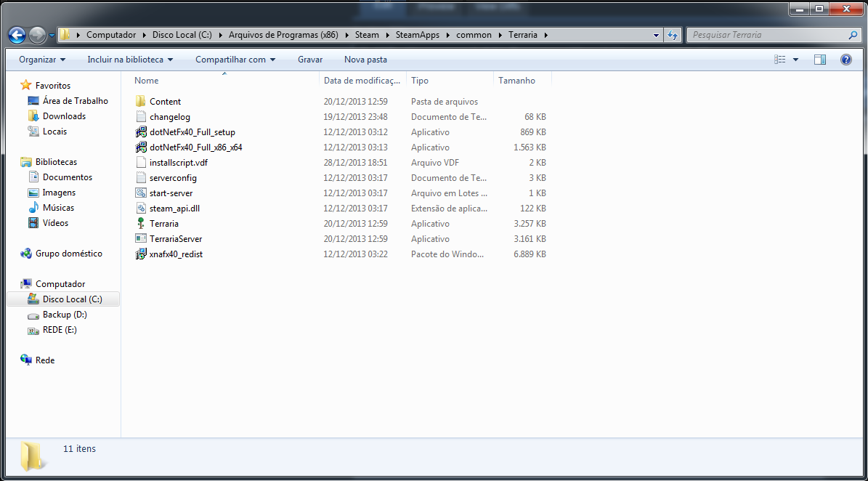This screenshot has width=868, height=481.
Task: Open address bar previous locations dropdown
Action: click(656, 35)
